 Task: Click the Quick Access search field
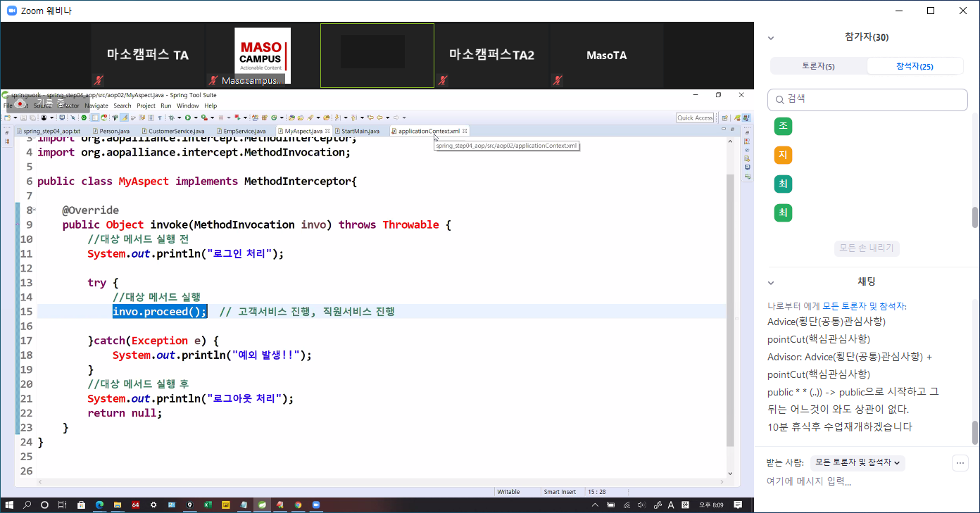695,118
